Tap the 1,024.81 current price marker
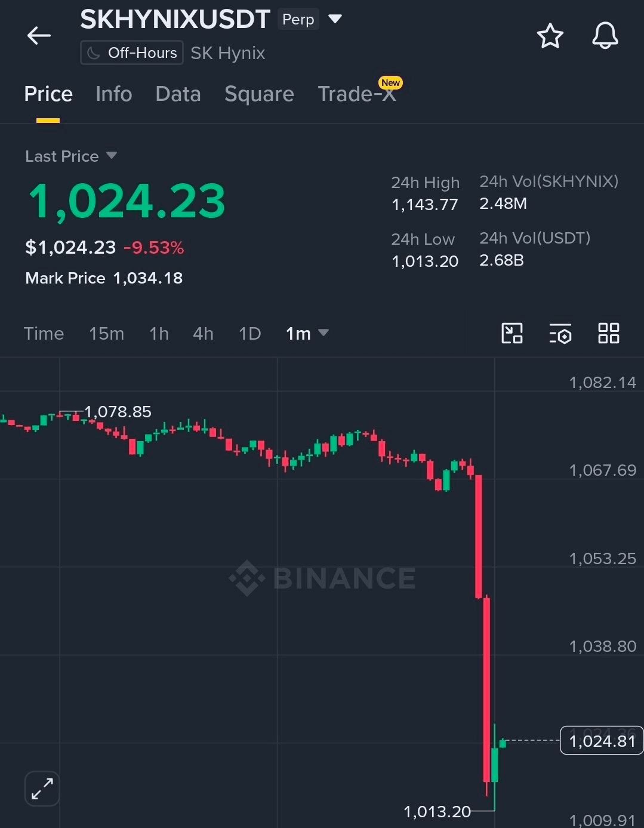The image size is (644, 828). coord(602,741)
